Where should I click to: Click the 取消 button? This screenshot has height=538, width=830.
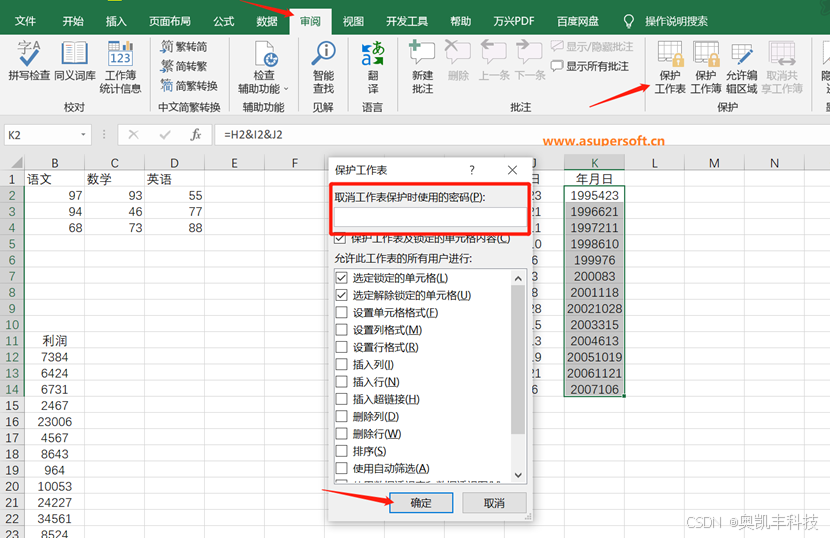pos(494,503)
